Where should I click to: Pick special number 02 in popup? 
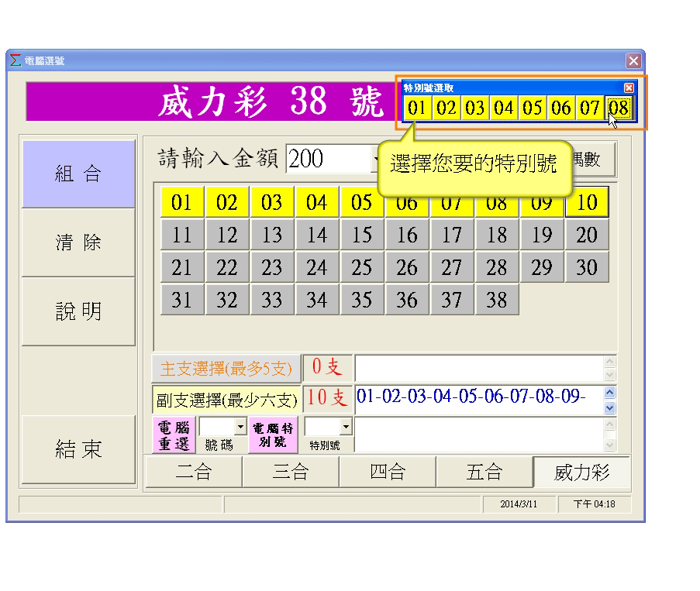point(446,108)
